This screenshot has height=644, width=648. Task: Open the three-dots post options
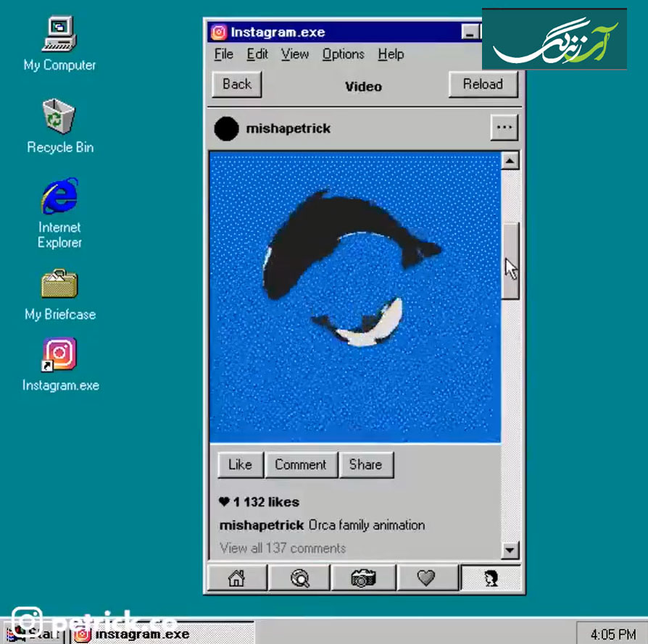[504, 127]
